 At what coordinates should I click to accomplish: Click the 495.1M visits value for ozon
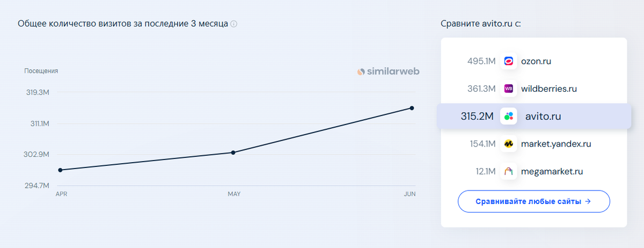point(481,61)
